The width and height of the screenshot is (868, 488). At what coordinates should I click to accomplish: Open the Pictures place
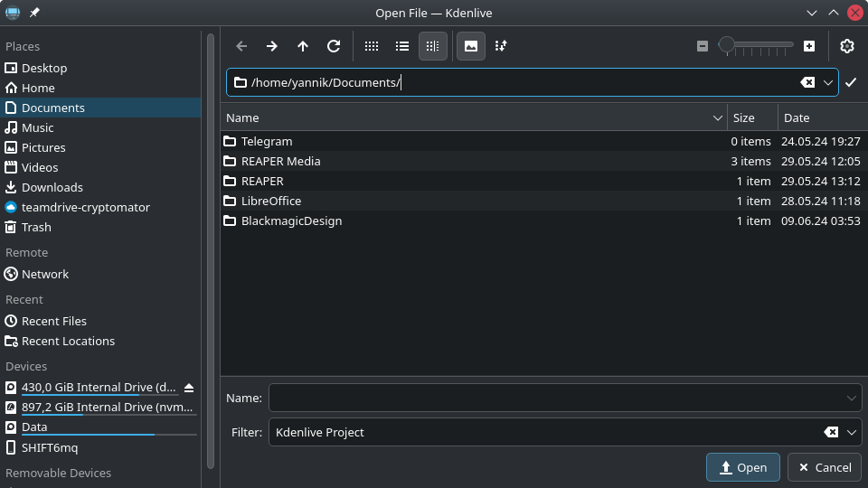[100, 147]
